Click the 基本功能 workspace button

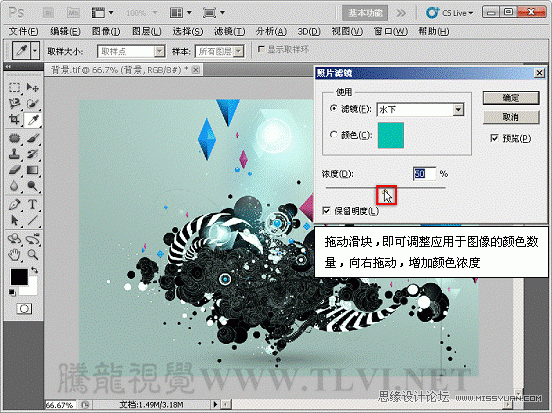pyautogui.click(x=365, y=13)
